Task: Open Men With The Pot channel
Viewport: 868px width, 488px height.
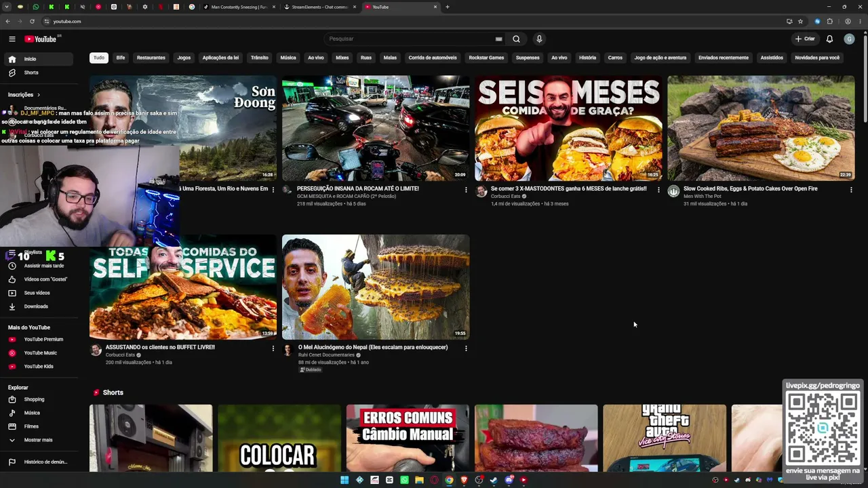Action: coord(703,197)
